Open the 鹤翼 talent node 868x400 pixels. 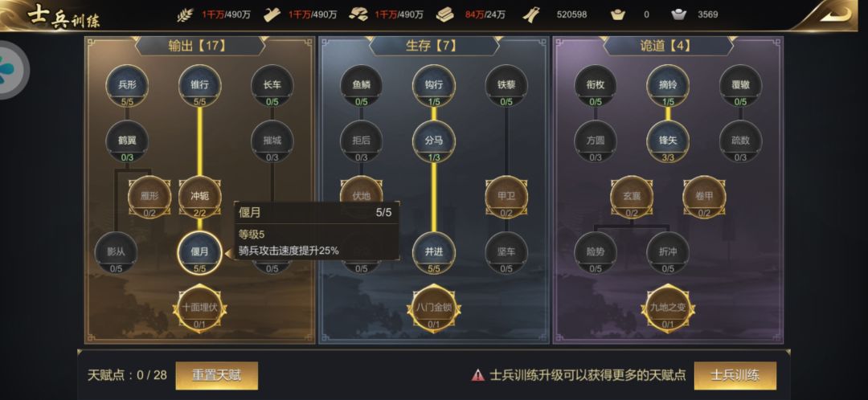pos(127,141)
